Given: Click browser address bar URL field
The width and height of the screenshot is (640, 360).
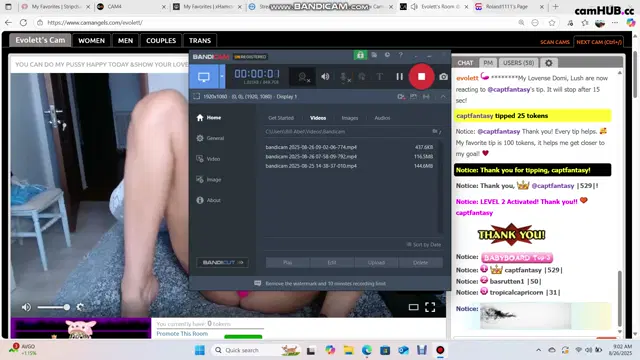Looking at the screenshot, I should [278, 23].
